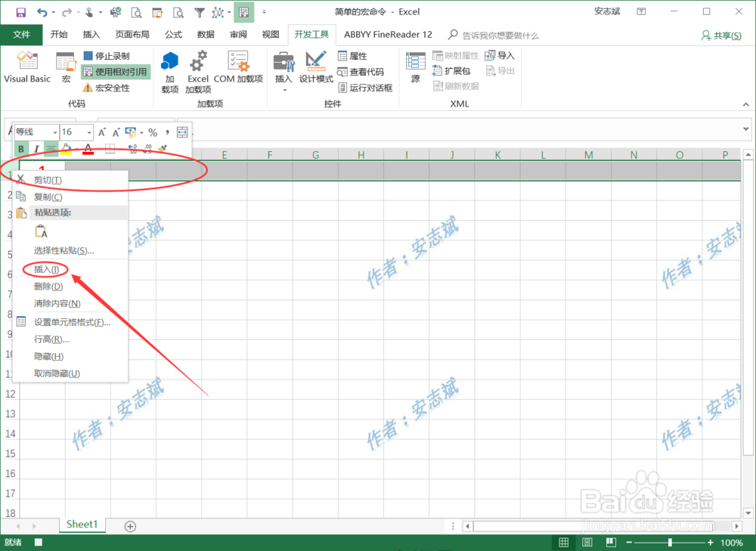Toggle 使用相对引用 relative references
Image resolution: width=756 pixels, height=551 pixels.
115,72
